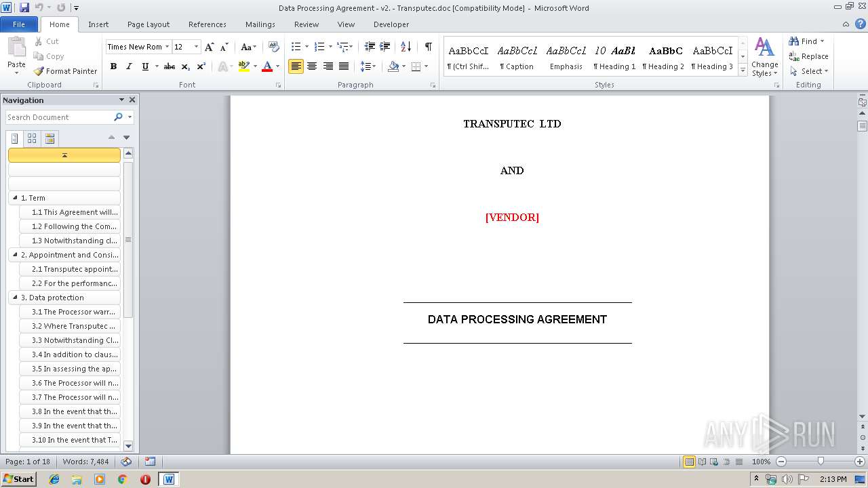Toggle Superscript formatting
This screenshot has height=488, width=868.
click(x=201, y=66)
